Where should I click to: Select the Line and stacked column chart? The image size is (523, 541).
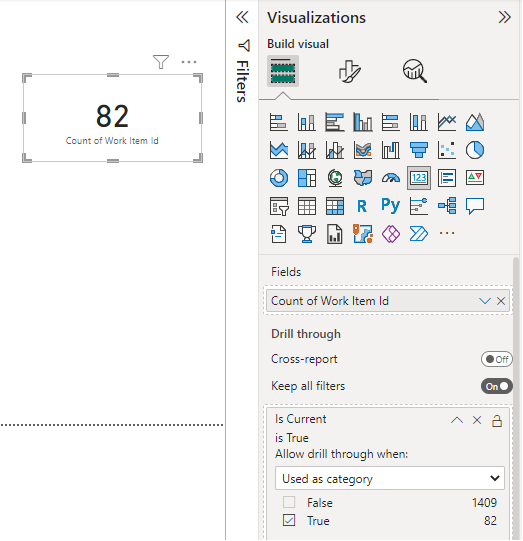coord(307,150)
